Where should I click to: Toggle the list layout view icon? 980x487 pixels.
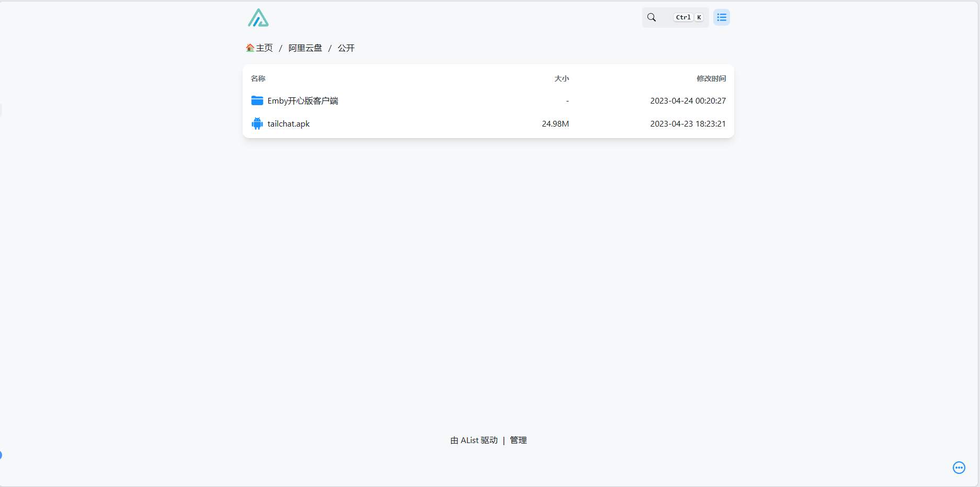coord(722,17)
